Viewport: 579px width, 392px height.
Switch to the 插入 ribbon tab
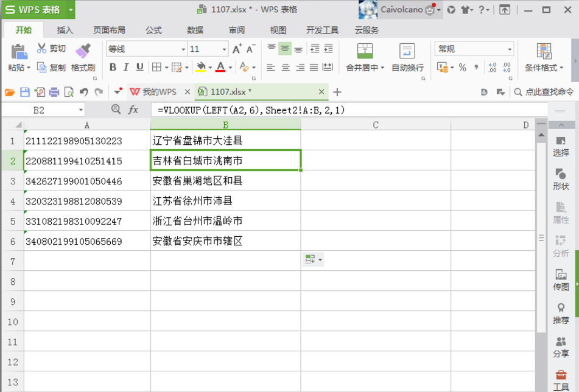coord(65,30)
